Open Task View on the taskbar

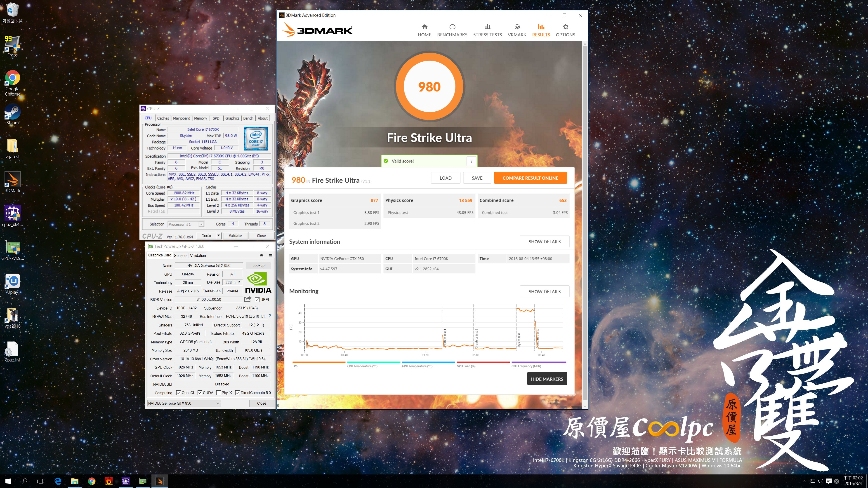click(x=41, y=481)
